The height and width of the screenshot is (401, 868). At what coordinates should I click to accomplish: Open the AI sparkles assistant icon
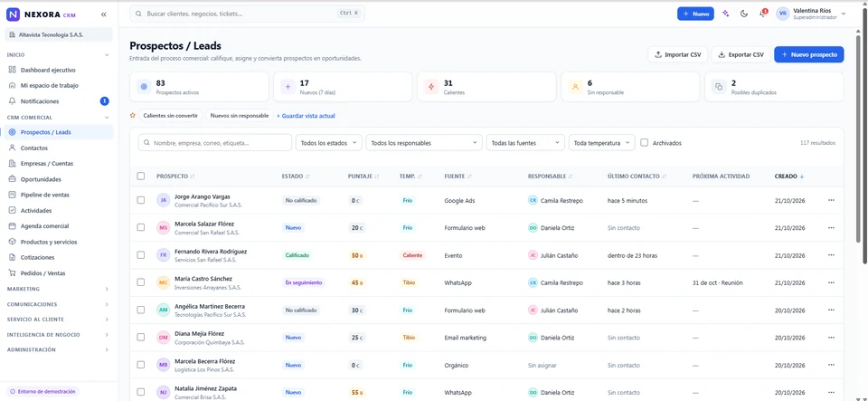click(x=726, y=14)
